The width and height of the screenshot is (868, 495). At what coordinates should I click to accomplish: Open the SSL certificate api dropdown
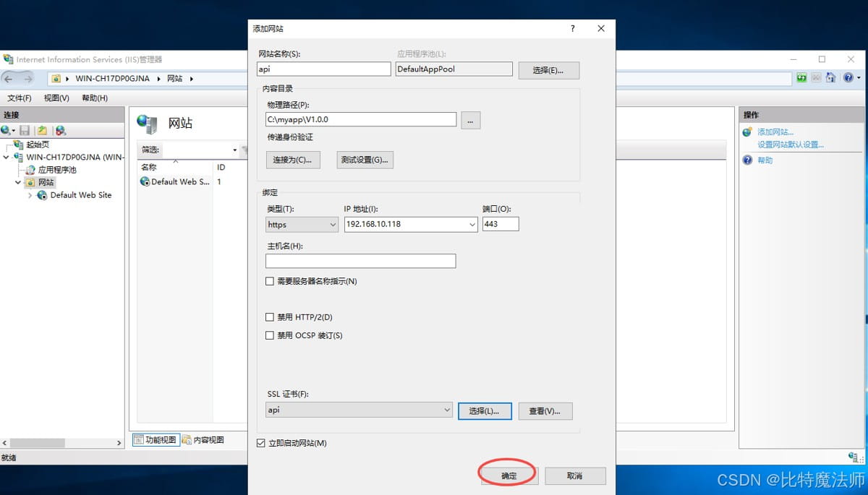(x=359, y=410)
